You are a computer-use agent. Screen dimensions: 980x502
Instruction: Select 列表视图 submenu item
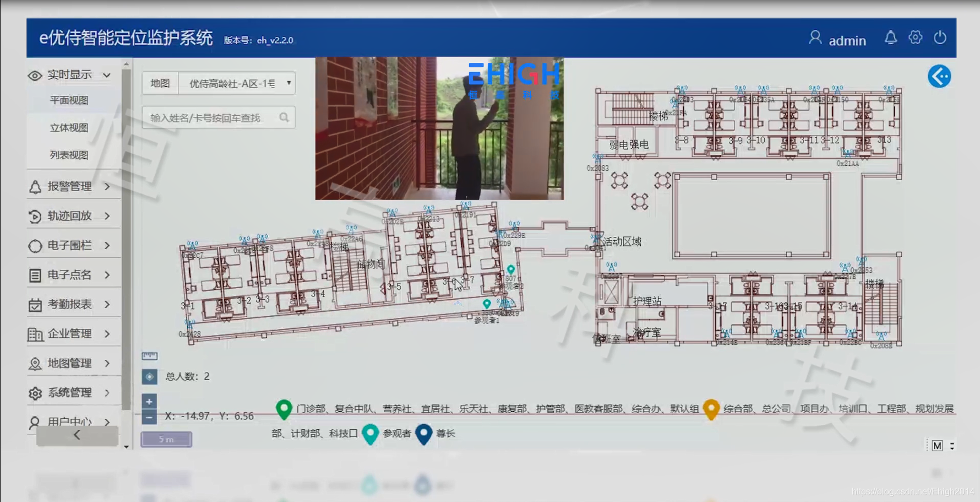(x=69, y=155)
